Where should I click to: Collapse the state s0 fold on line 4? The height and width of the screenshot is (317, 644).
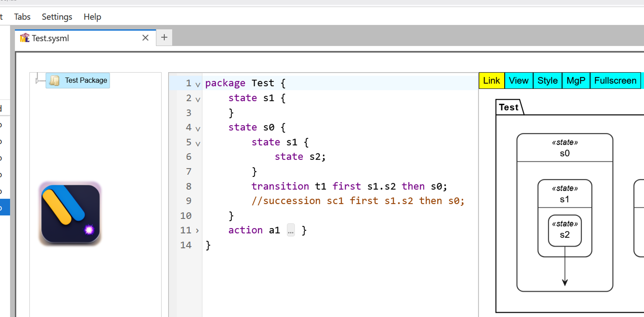(x=198, y=129)
